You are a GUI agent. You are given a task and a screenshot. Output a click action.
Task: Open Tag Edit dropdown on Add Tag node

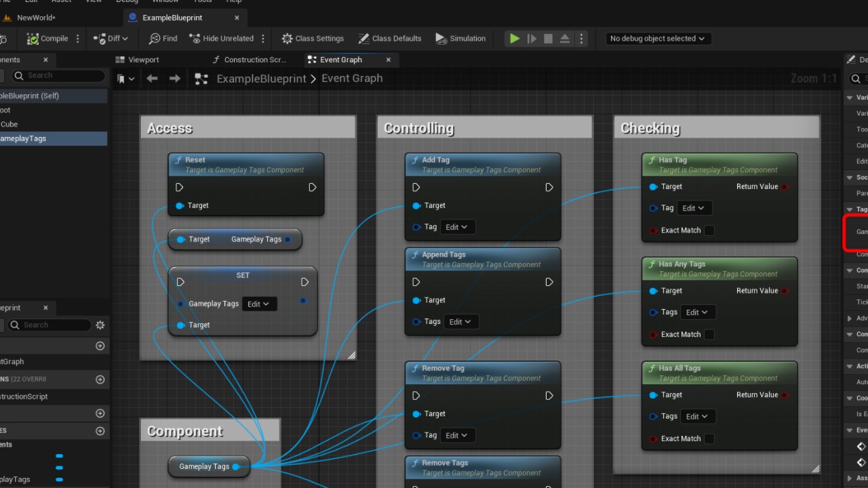point(458,227)
